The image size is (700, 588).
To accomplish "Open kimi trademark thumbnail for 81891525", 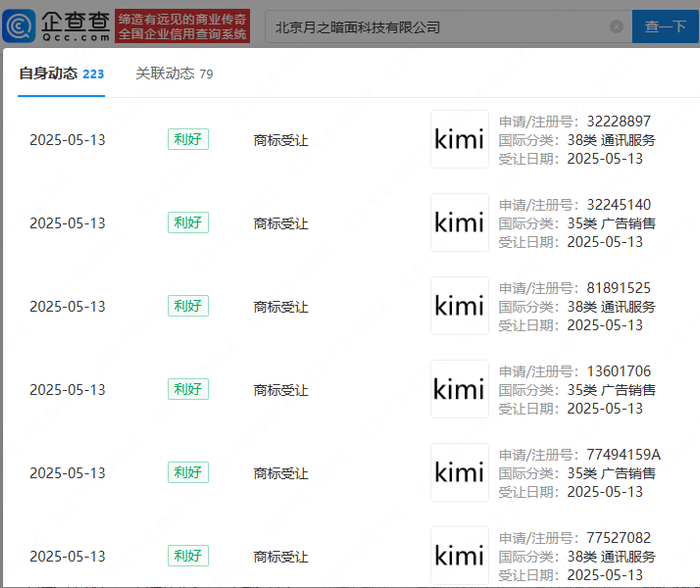I will (x=459, y=306).
